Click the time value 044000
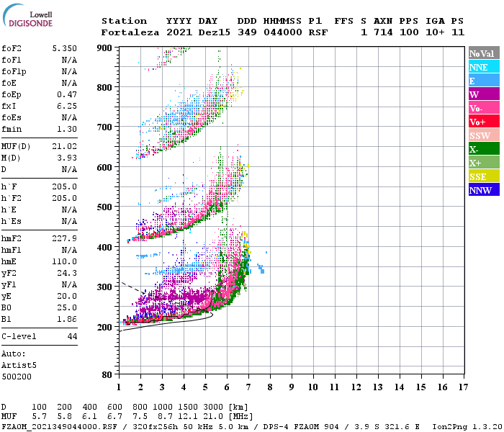504x432 pixels. 282,32
